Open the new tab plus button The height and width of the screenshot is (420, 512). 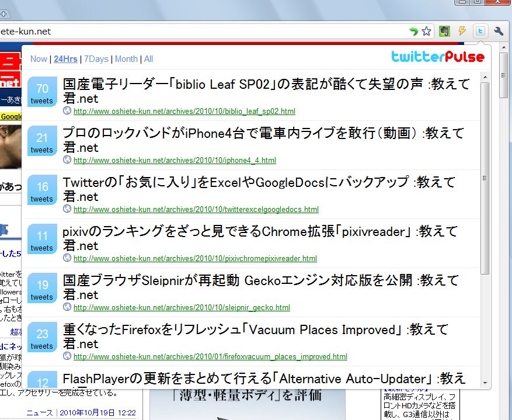coord(4,14)
